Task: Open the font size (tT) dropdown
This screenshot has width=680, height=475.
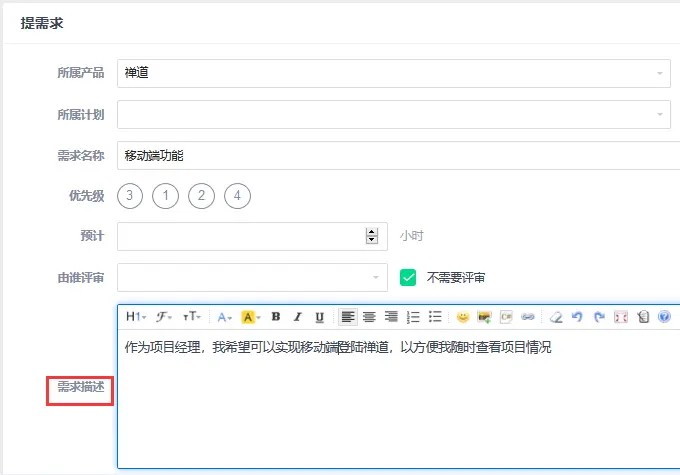Action: click(x=191, y=317)
